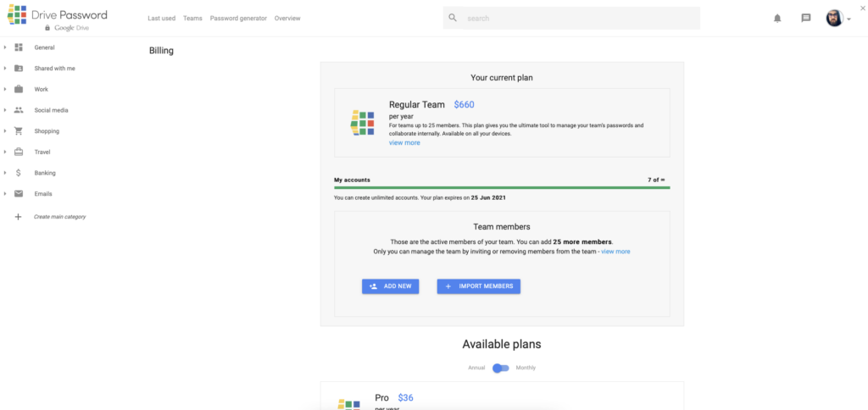The image size is (868, 410).
Task: Open the Banking dollar icon
Action: pyautogui.click(x=19, y=173)
